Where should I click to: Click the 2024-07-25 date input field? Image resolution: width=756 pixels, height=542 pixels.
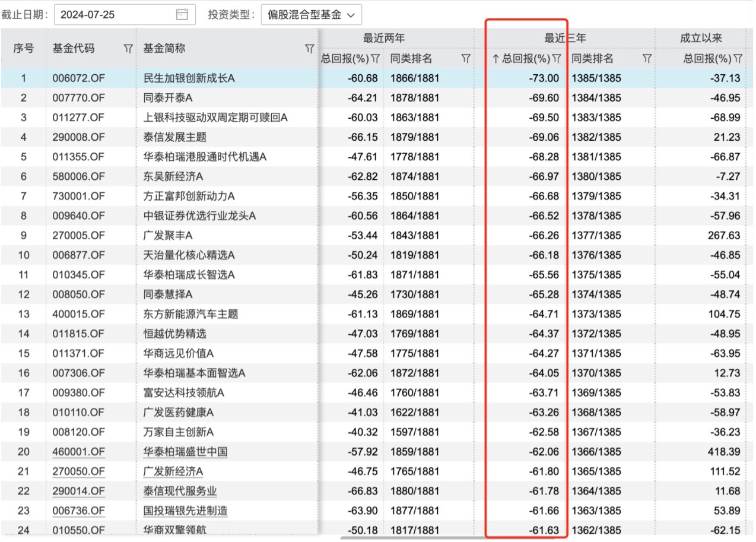tap(125, 15)
